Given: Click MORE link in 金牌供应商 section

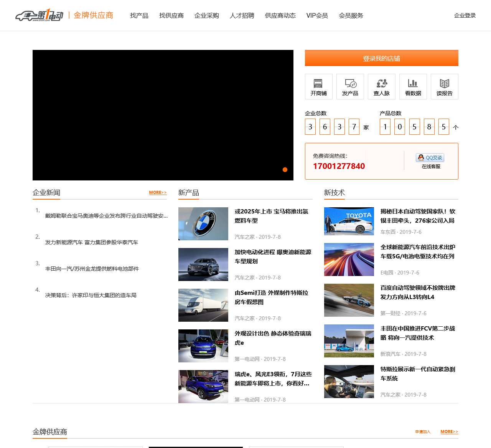Looking at the screenshot, I should tap(450, 431).
